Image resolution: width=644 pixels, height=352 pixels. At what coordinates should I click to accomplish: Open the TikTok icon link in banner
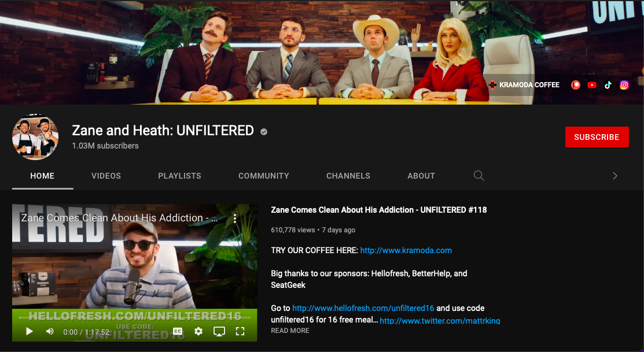click(x=608, y=85)
